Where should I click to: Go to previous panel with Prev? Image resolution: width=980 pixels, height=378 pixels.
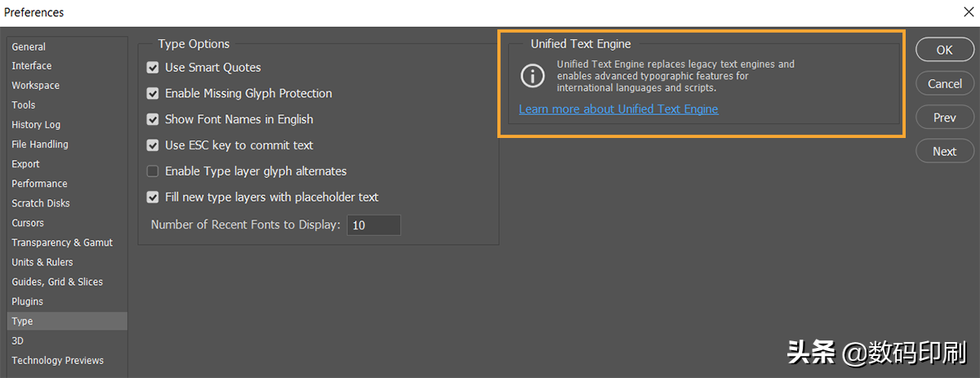(x=944, y=118)
